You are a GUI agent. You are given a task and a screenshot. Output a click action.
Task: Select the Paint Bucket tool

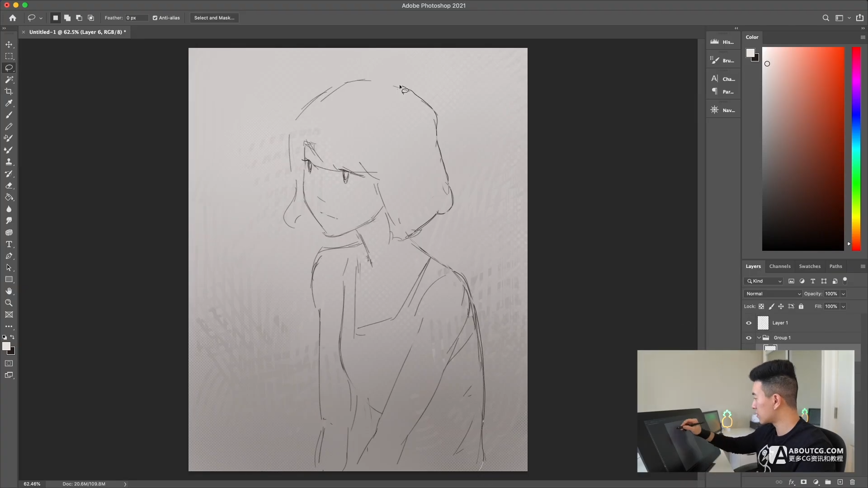point(9,197)
